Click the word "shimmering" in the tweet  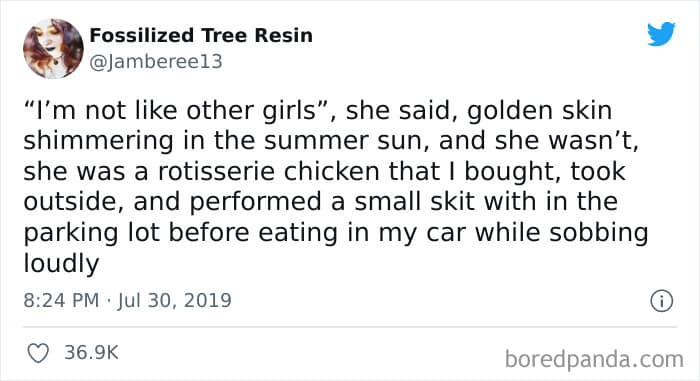tap(99, 141)
